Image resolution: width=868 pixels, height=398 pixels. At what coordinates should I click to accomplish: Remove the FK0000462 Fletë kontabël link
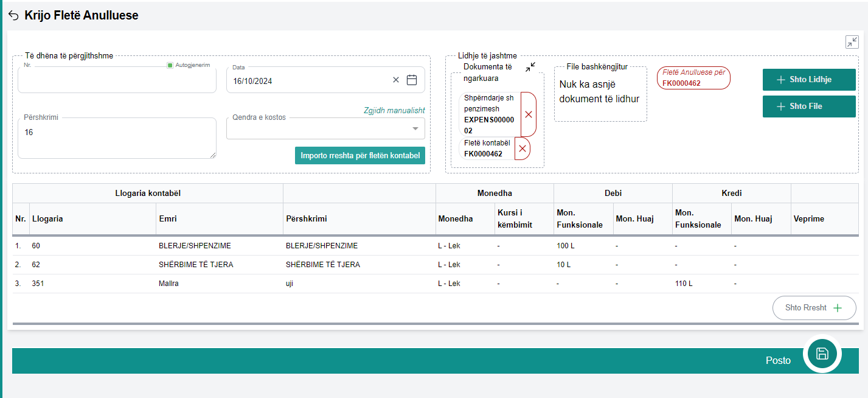click(522, 148)
